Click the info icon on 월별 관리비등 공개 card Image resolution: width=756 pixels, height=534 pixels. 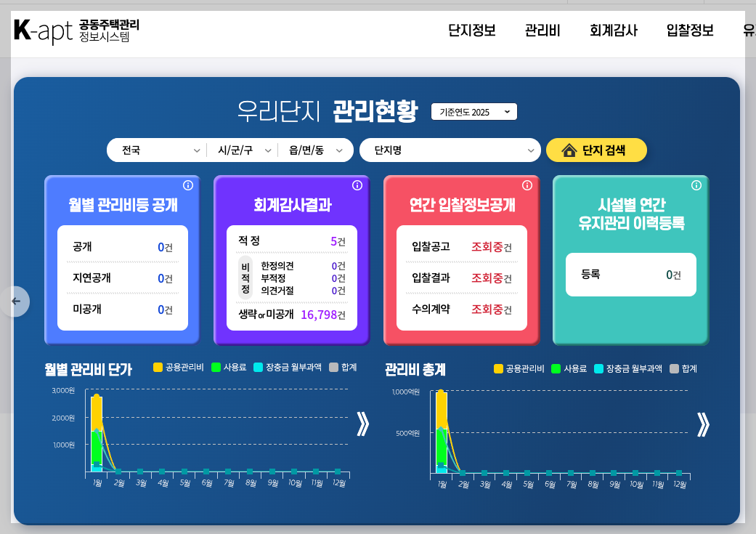click(x=189, y=185)
